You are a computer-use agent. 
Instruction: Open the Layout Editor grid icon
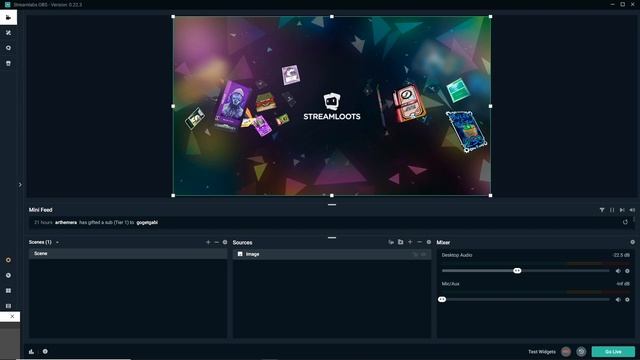(8, 291)
